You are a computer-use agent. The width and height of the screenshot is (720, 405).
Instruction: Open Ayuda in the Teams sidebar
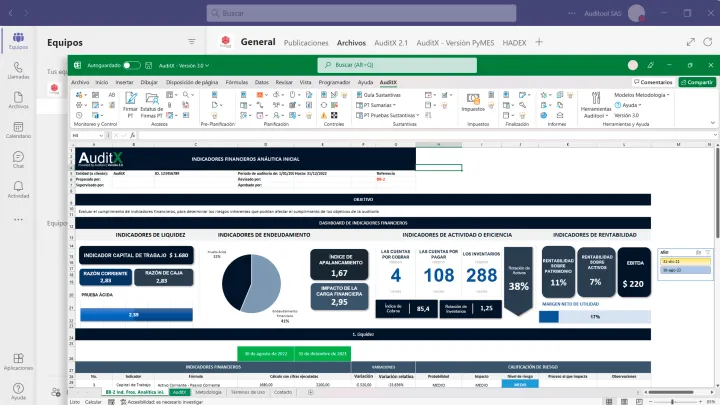pos(18,392)
